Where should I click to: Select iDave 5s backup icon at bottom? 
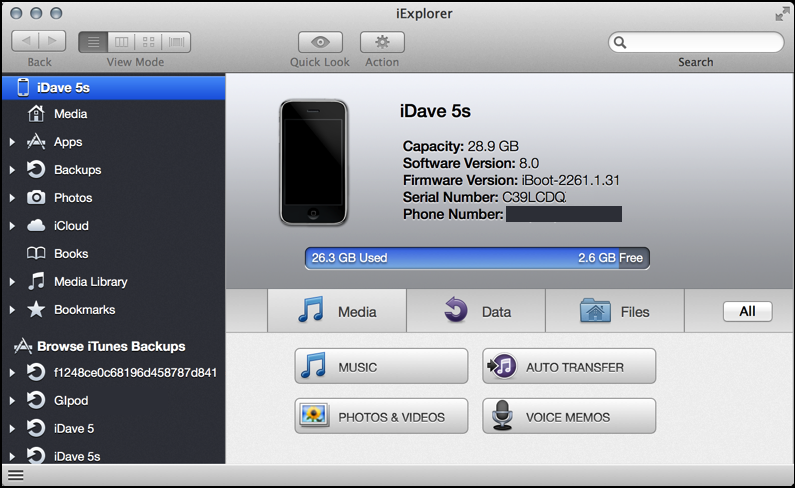click(x=35, y=456)
